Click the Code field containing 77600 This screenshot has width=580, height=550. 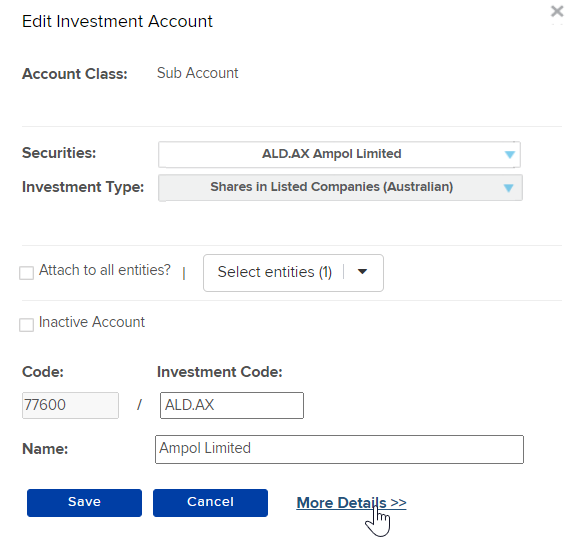click(70, 405)
